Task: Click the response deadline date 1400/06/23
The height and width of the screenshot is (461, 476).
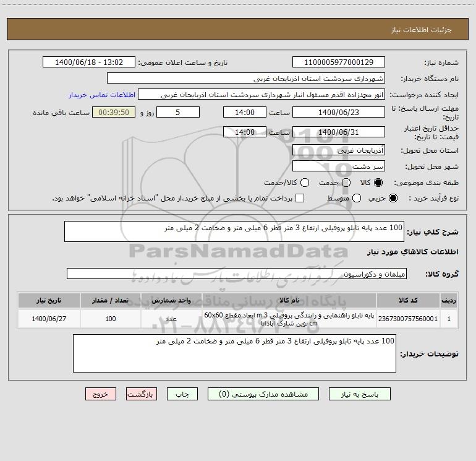Action: pyautogui.click(x=339, y=112)
